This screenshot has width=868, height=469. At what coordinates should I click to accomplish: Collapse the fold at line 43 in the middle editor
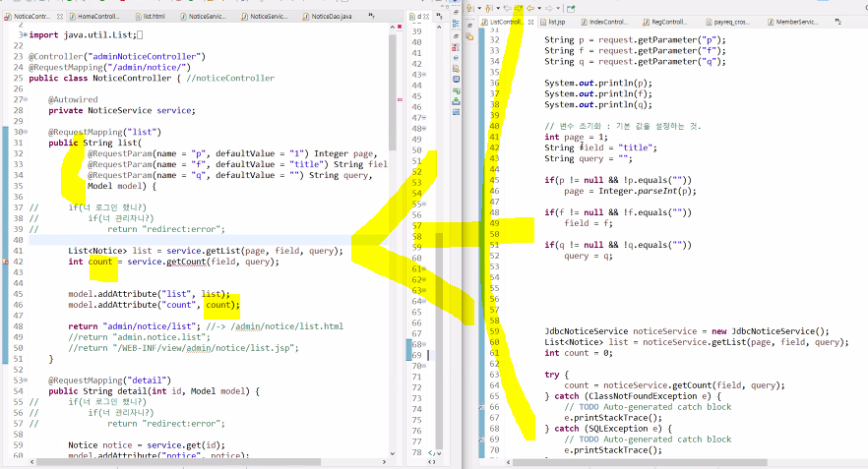coord(424,75)
